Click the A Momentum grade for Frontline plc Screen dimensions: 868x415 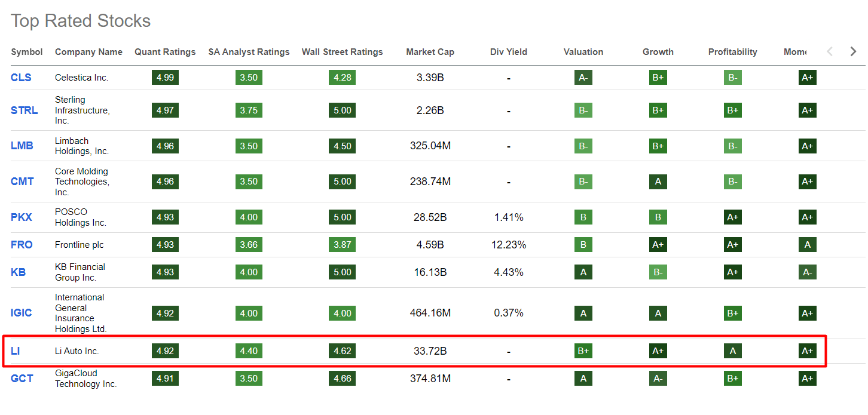pyautogui.click(x=807, y=244)
